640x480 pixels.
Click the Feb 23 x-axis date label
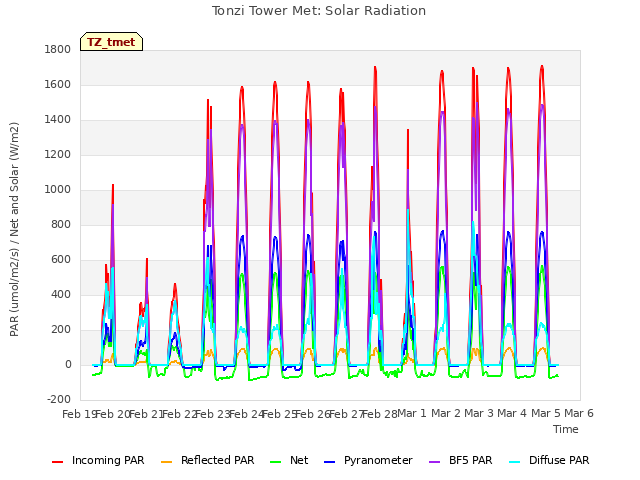pos(213,414)
